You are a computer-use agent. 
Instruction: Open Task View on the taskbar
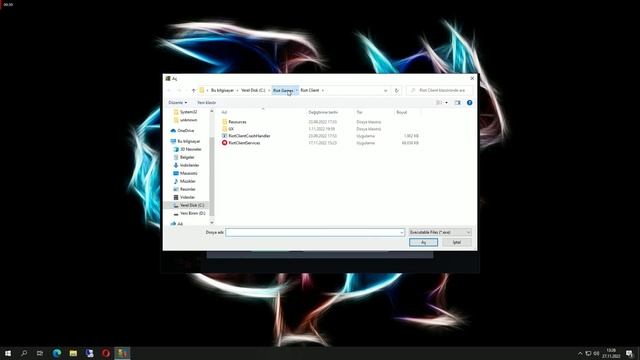(40, 353)
